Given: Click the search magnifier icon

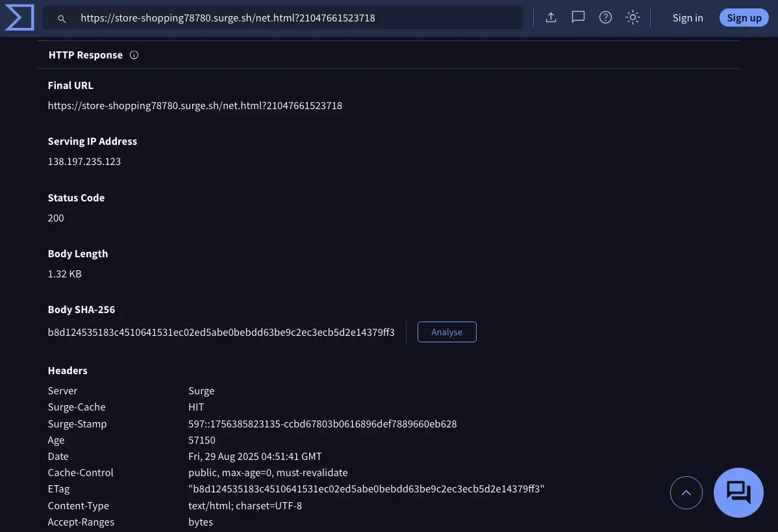Looking at the screenshot, I should 62,19.
